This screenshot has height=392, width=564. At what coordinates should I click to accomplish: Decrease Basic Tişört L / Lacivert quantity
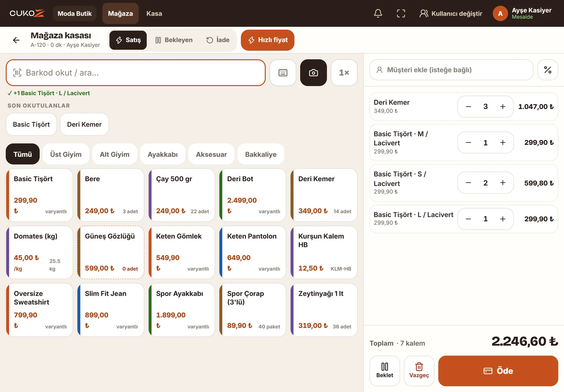(468, 219)
